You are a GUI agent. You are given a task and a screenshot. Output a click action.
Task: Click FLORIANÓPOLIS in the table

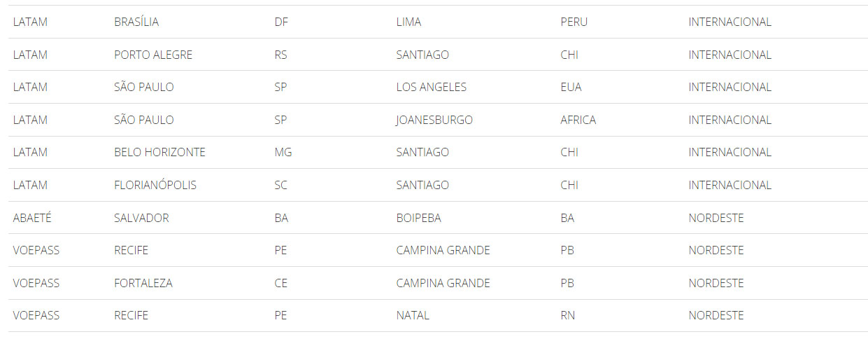[x=155, y=185]
